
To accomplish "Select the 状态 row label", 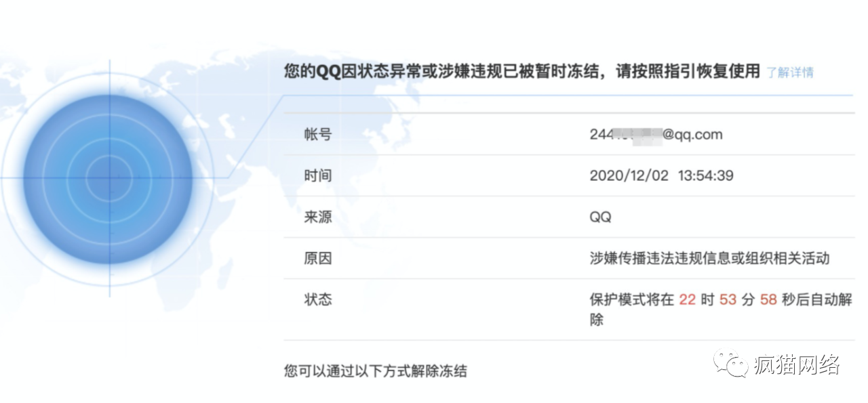I will 318,299.
